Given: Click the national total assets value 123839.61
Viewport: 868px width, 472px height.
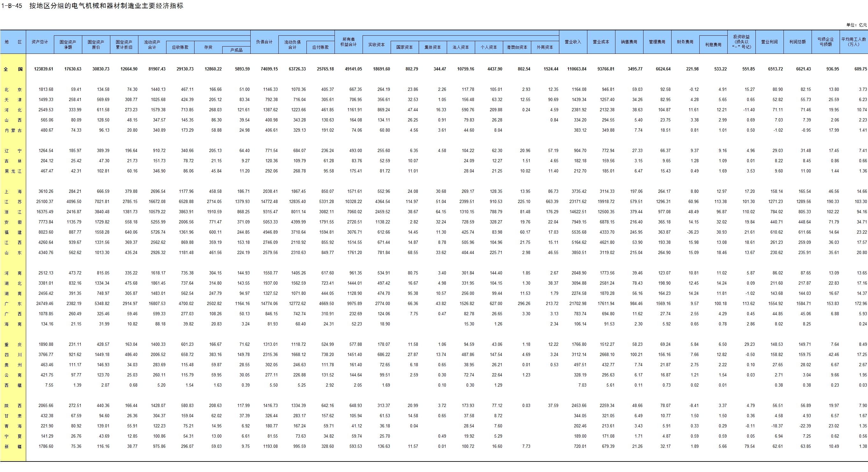Looking at the screenshot, I should click(x=43, y=69).
